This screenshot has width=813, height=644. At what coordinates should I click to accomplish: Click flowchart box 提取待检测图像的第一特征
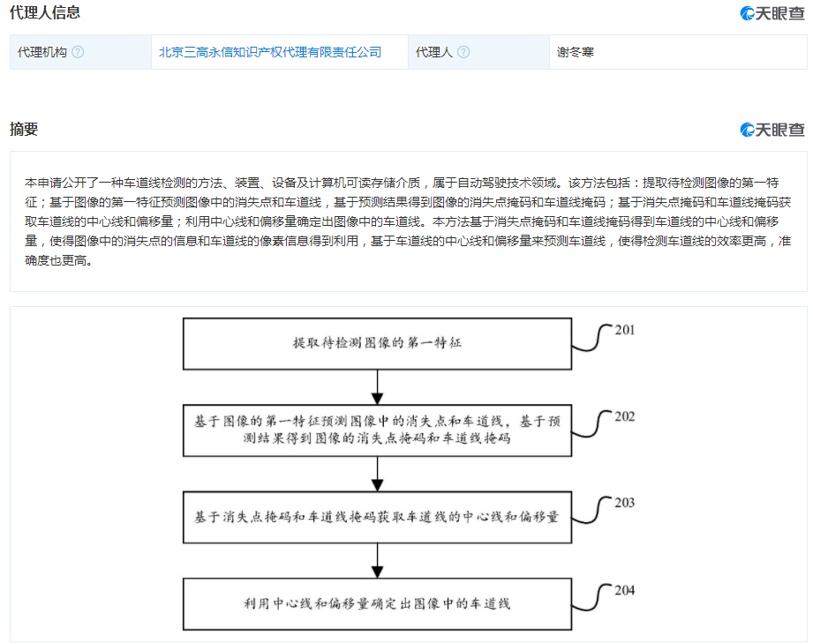pyautogui.click(x=377, y=343)
